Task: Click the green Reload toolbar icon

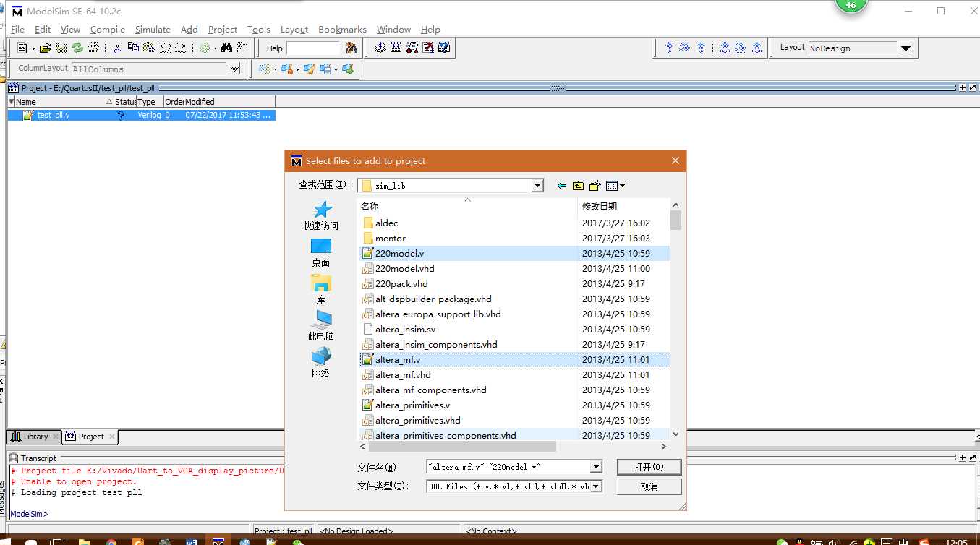Action: click(x=77, y=48)
